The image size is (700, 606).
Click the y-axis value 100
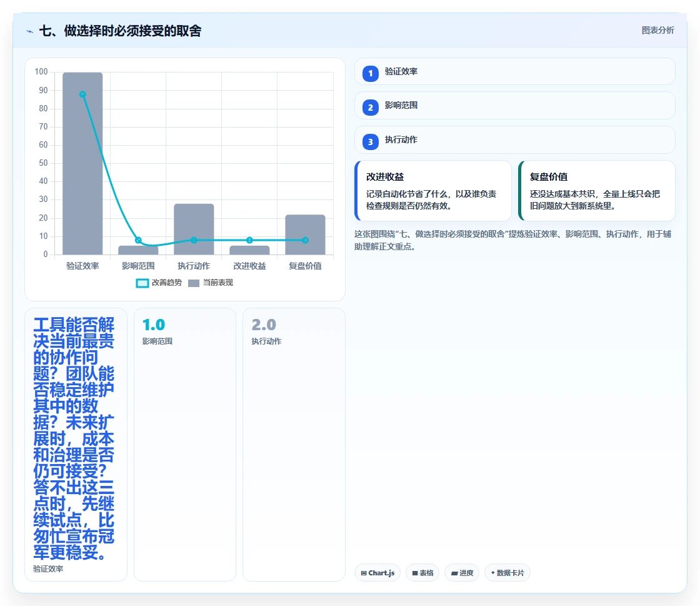click(41, 71)
